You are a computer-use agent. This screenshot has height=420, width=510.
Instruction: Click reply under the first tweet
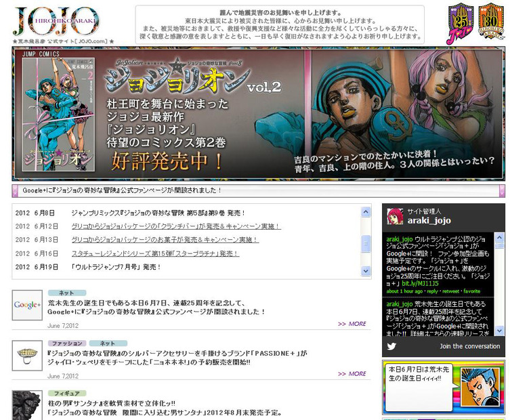pos(432,291)
